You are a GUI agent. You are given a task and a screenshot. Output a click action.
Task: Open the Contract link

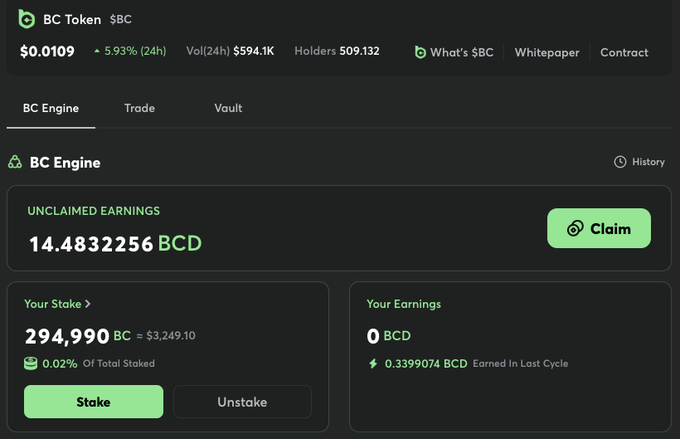[x=624, y=52]
